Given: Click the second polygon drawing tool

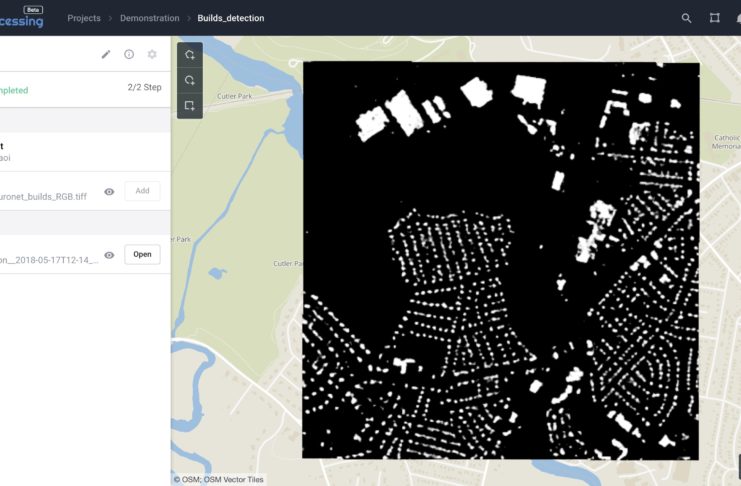Looking at the screenshot, I should point(190,80).
